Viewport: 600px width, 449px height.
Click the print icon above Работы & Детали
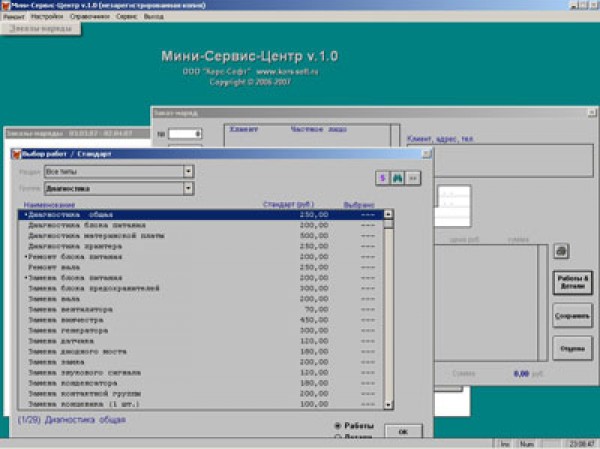[562, 250]
